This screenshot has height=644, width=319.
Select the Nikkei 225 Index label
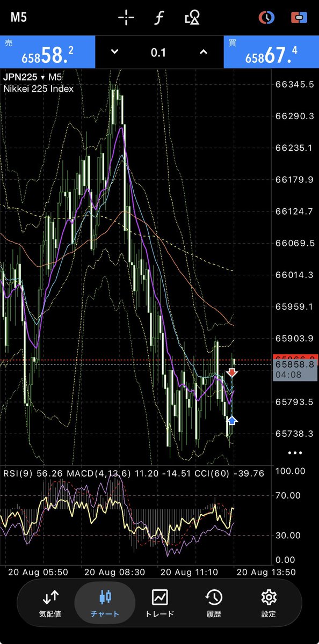(x=38, y=89)
